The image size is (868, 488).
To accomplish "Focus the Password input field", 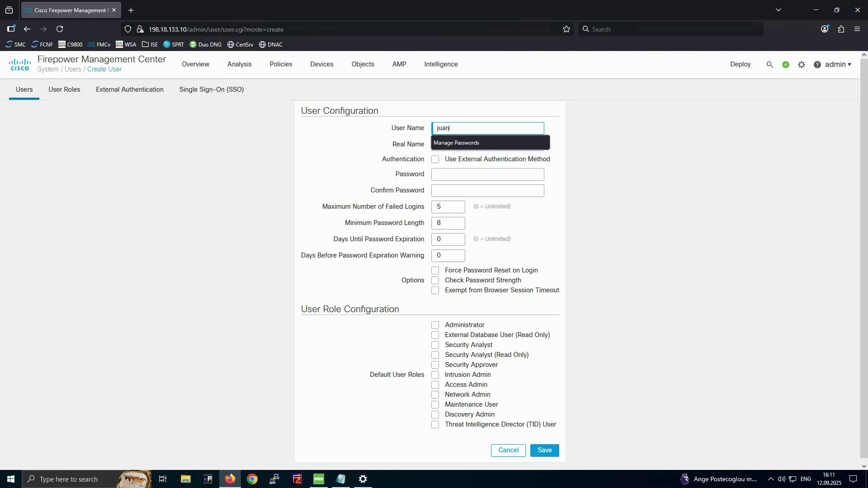I will tap(488, 174).
